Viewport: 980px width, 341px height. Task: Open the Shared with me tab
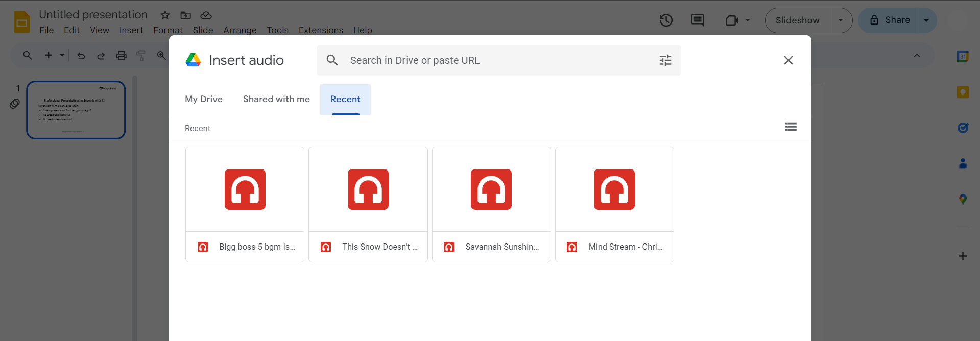[276, 99]
